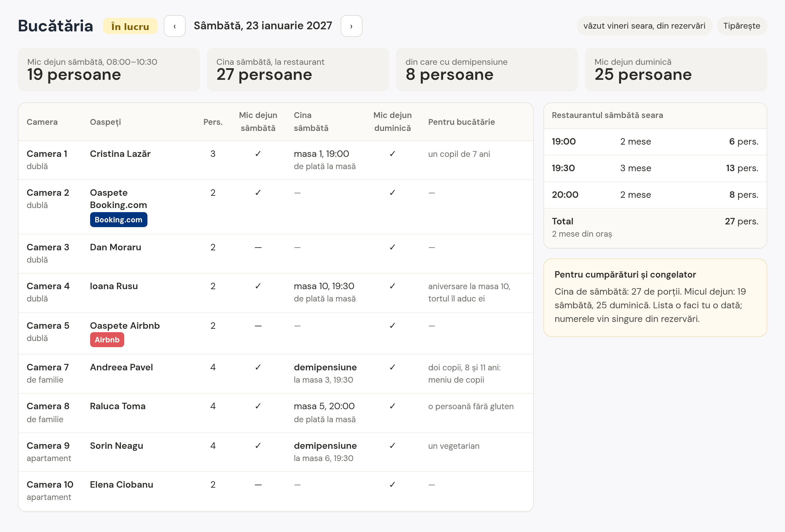Click guest name 'Ioana Rusu'
The width and height of the screenshot is (785, 532).
[114, 286]
